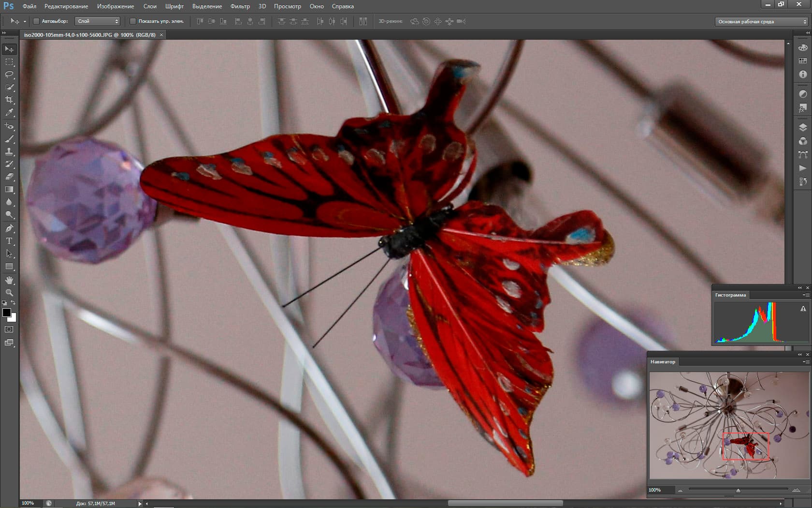Set the foreground color swatch

coord(7,313)
